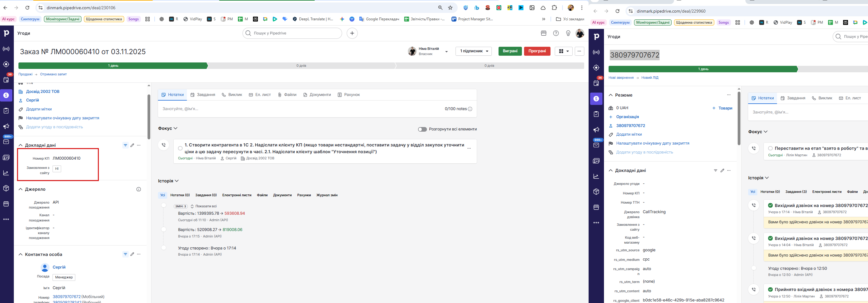Mark the deal as Програні
Screen dimensions: 868x303
point(537,51)
